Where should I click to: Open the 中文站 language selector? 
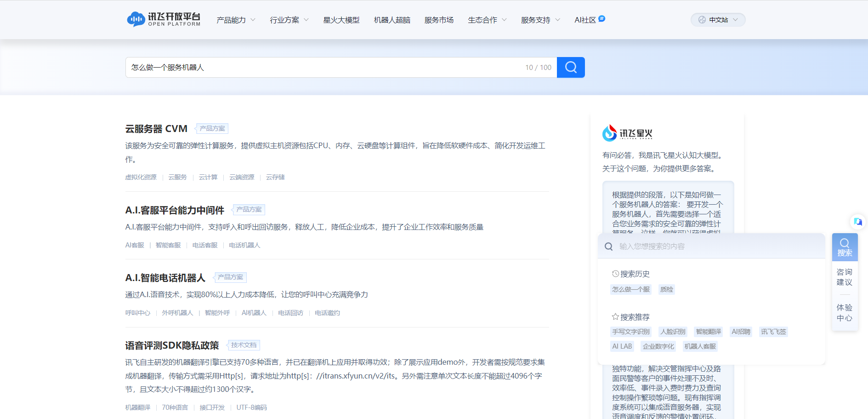718,20
